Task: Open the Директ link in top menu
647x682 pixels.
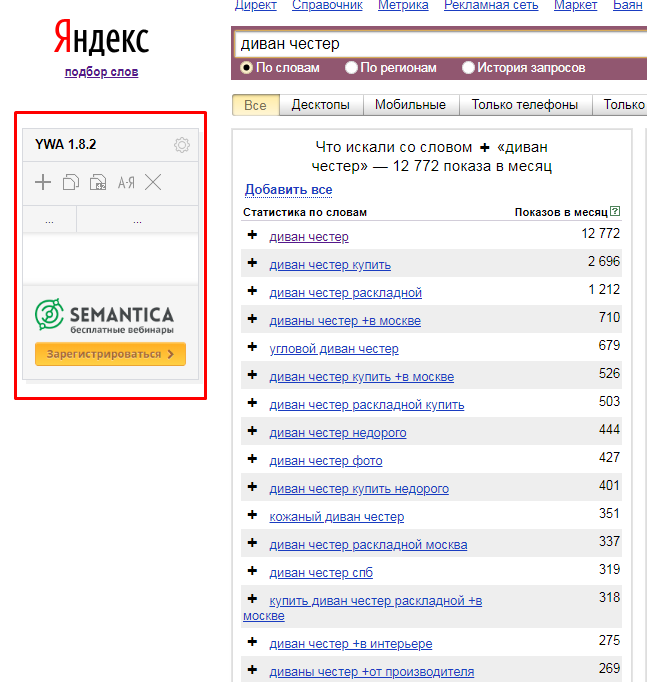Action: (x=256, y=5)
